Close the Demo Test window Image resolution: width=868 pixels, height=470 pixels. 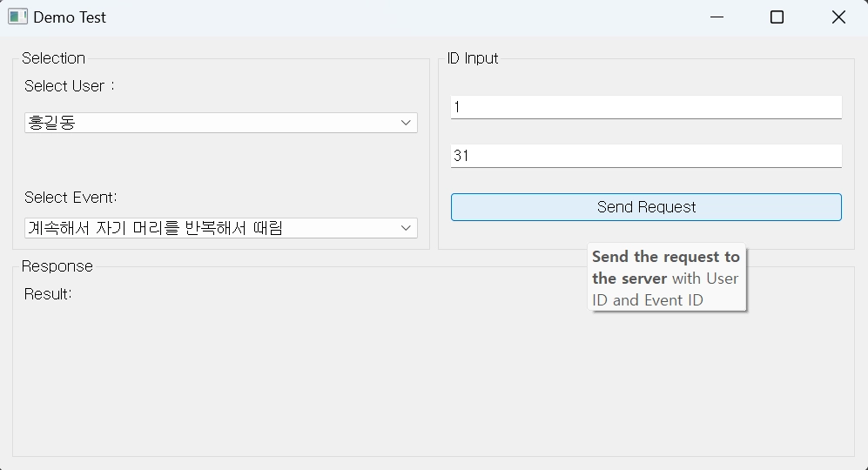[838, 17]
